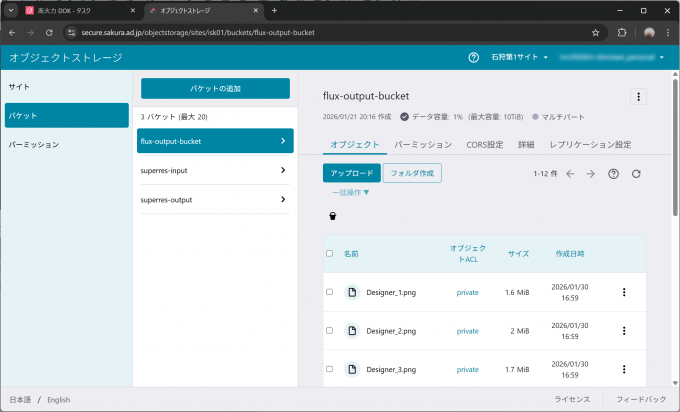The height and width of the screenshot is (412, 680).
Task: Open the 石狩第1サイト site selector
Action: [x=520, y=57]
